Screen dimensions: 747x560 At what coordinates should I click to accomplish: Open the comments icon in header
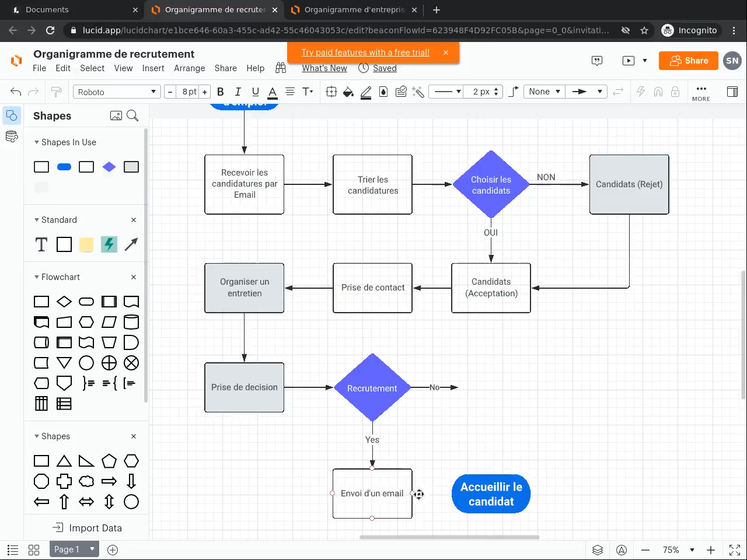(596, 61)
